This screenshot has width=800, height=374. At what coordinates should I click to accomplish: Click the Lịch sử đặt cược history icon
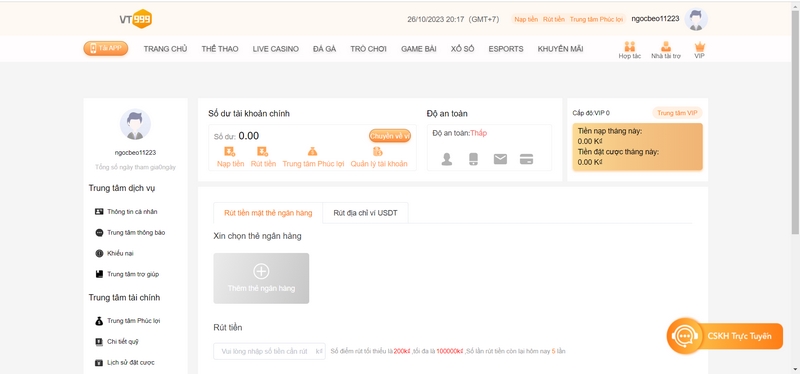[99, 363]
